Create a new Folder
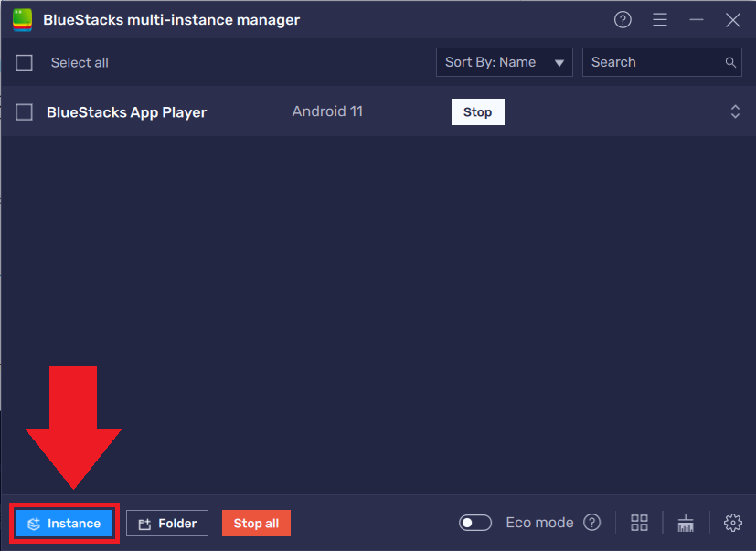The width and height of the screenshot is (756, 551). [167, 523]
